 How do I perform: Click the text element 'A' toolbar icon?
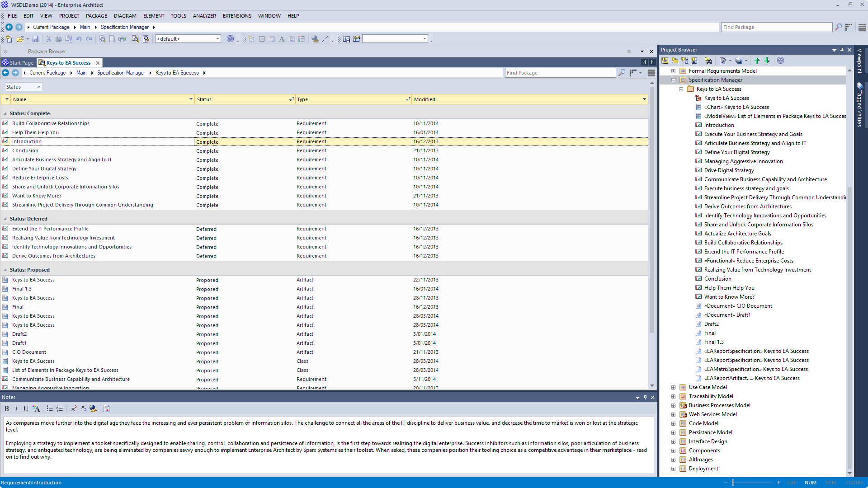pos(282,39)
